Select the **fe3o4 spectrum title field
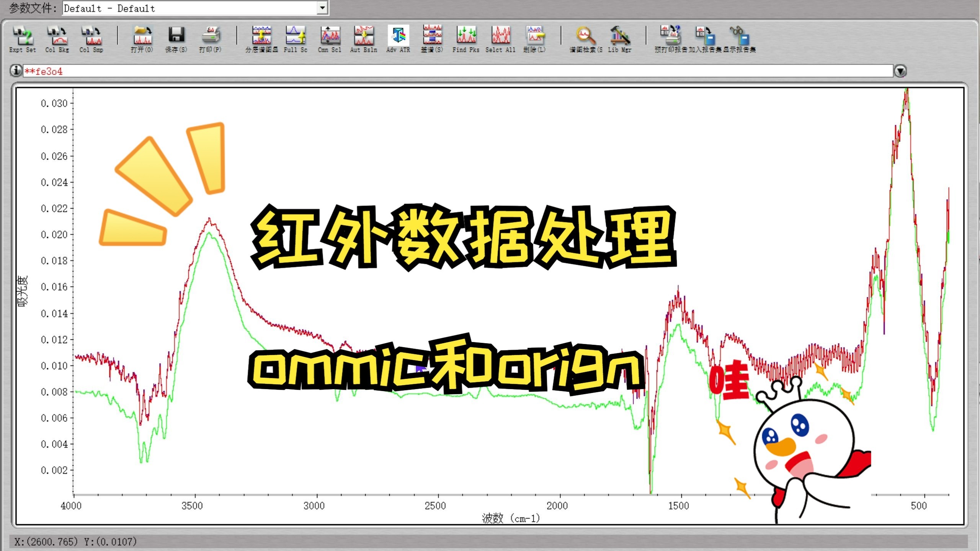The image size is (980, 551). point(458,71)
